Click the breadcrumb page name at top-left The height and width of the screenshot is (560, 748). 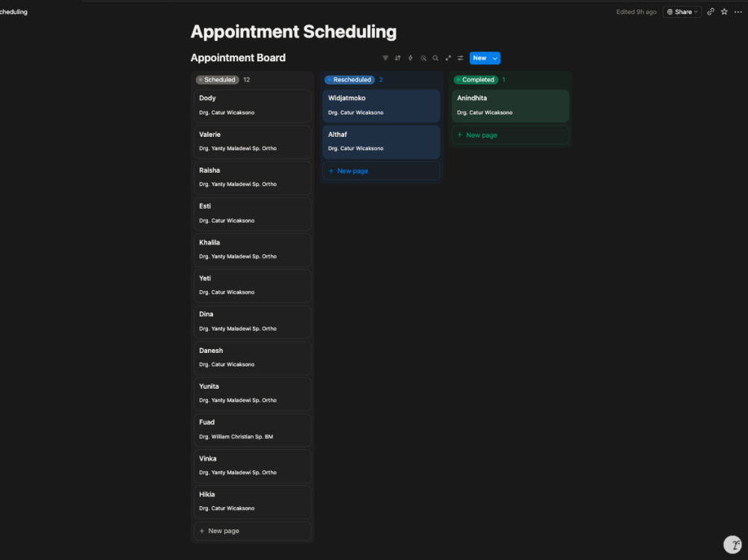point(13,12)
